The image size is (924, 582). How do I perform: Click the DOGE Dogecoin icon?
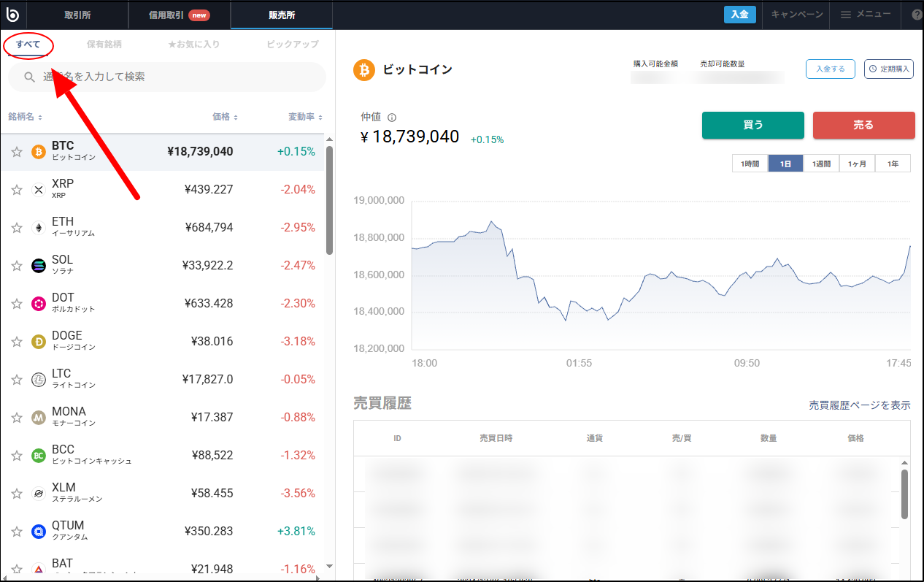click(38, 341)
